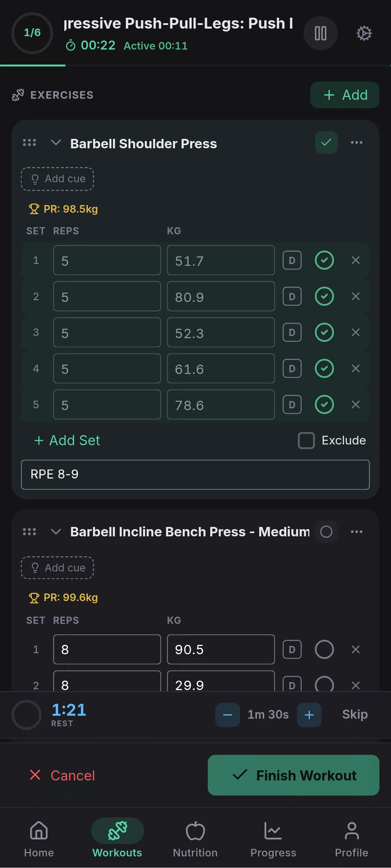Viewport: 391px width, 868px height.
Task: Unmark Barbell Shoulder Press completion checkmark
Action: (326, 142)
